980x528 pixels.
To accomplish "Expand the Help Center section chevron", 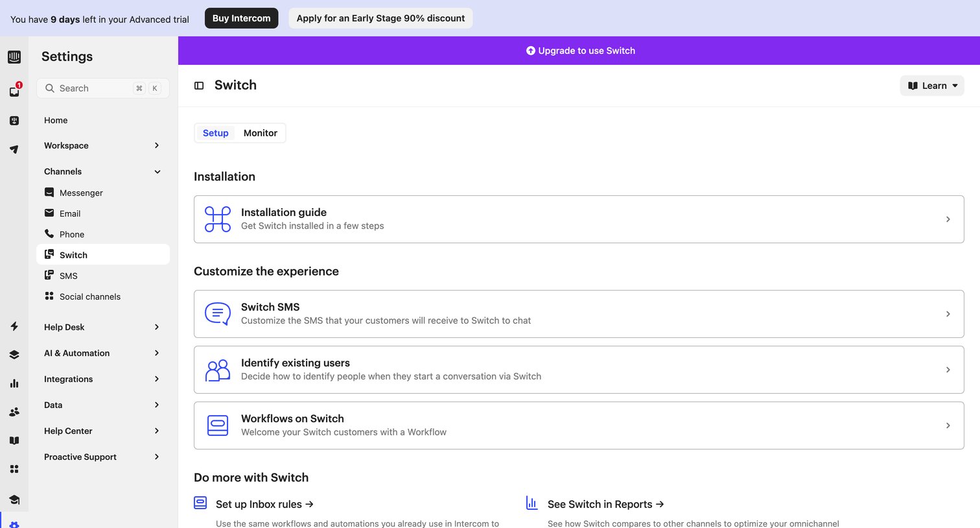I will (x=157, y=431).
